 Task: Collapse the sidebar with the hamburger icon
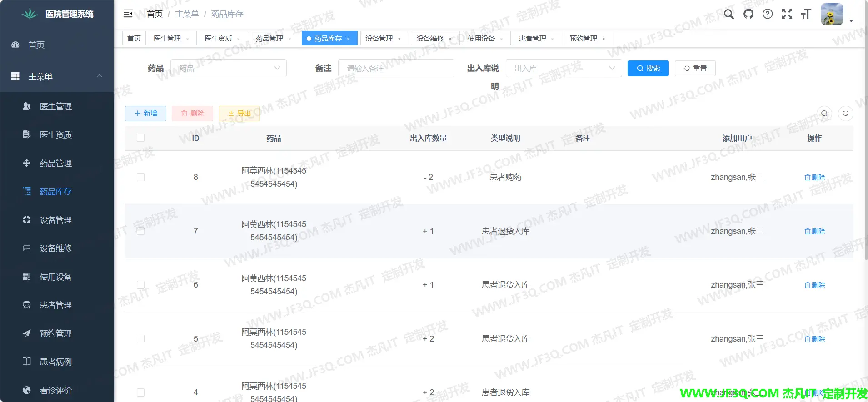128,14
